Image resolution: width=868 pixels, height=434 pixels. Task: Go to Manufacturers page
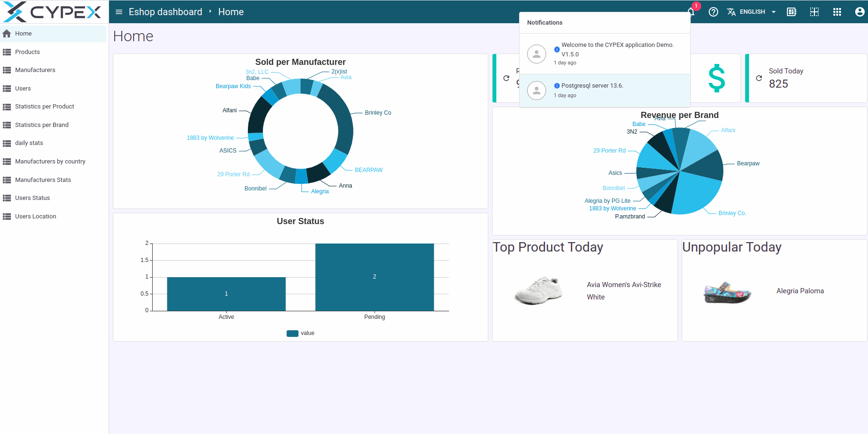coord(54,70)
